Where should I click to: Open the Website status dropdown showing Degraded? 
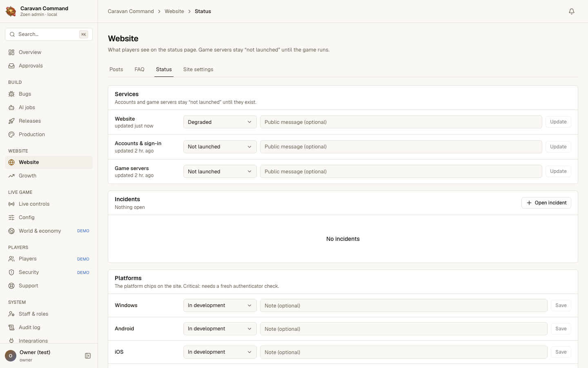[x=220, y=122]
